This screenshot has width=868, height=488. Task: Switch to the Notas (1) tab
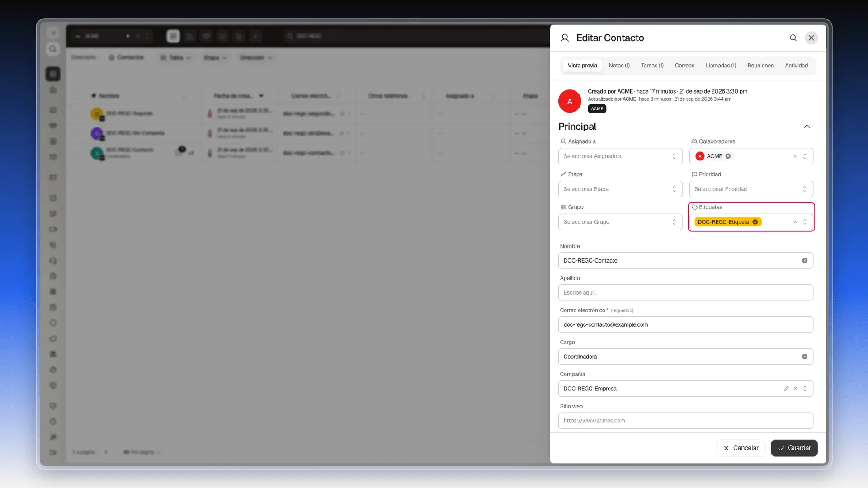[619, 66]
